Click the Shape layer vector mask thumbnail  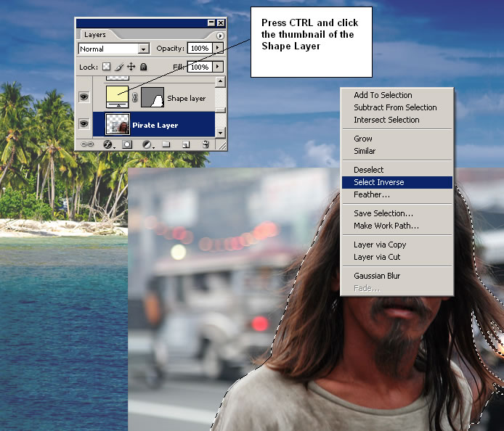coord(153,97)
